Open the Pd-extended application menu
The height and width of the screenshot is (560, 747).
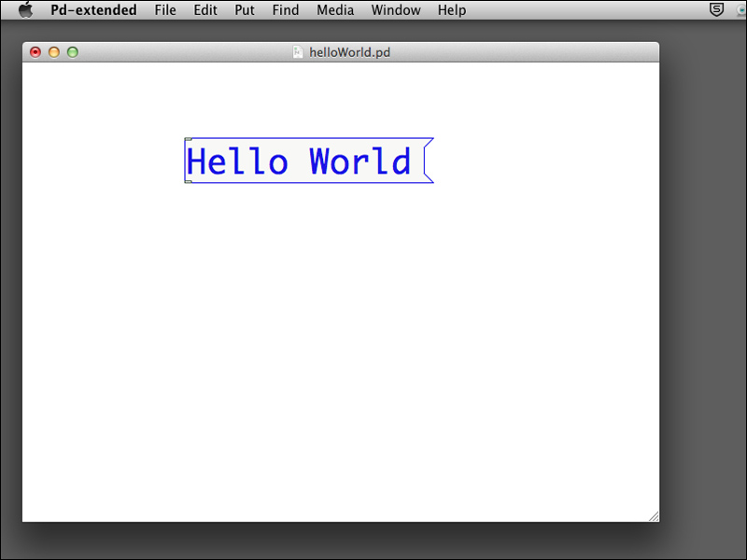(93, 10)
